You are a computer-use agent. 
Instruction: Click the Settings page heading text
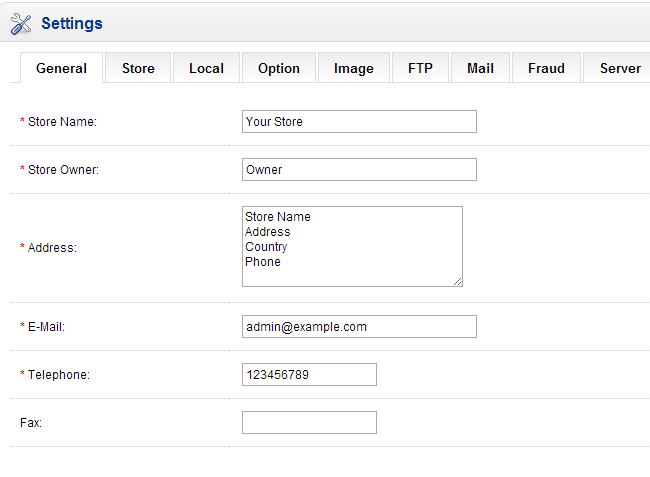[x=72, y=24]
